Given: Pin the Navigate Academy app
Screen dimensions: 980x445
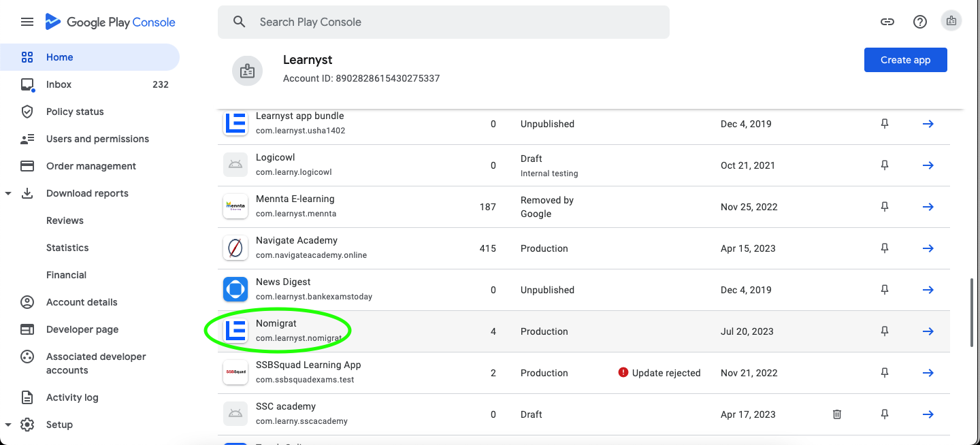Looking at the screenshot, I should pyautogui.click(x=885, y=248).
